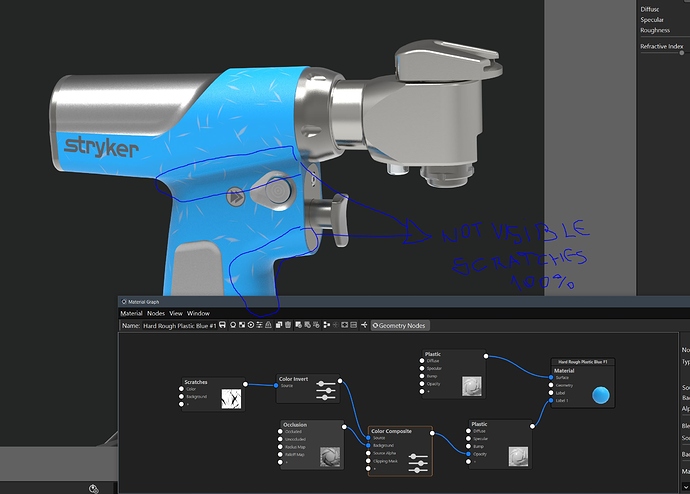The image size is (690, 494).
Task: Edit the material Name field
Action: [x=180, y=326]
